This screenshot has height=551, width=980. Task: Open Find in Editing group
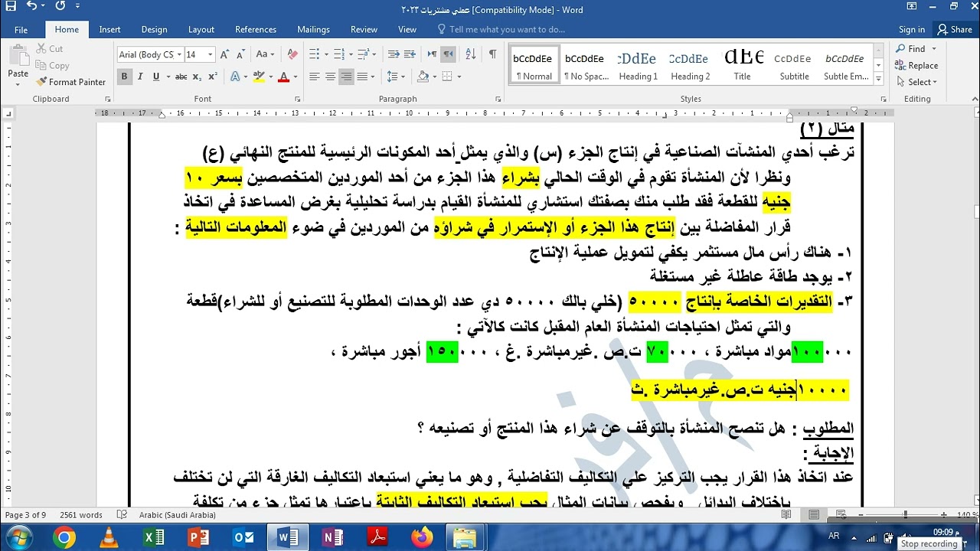tap(911, 48)
